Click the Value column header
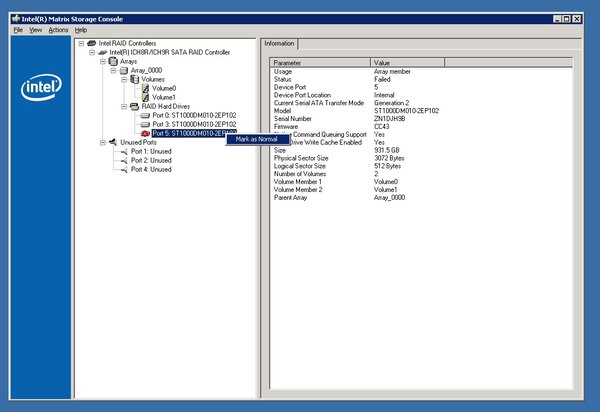The height and width of the screenshot is (412, 600). (x=408, y=63)
